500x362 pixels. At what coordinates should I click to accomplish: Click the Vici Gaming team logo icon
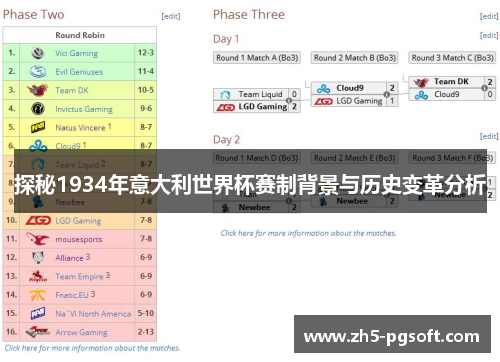38,53
